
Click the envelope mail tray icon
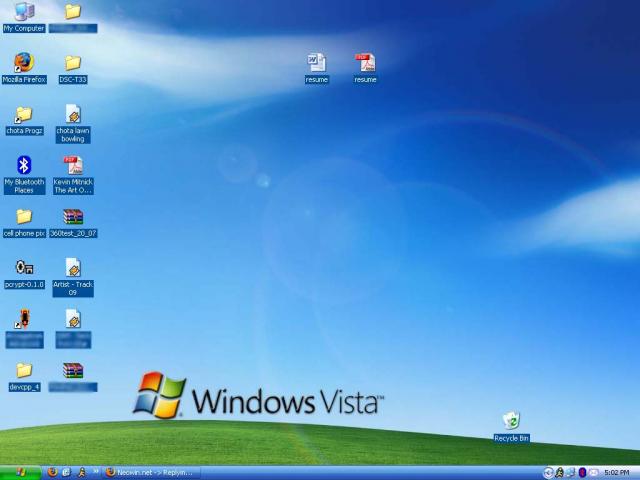(593, 473)
